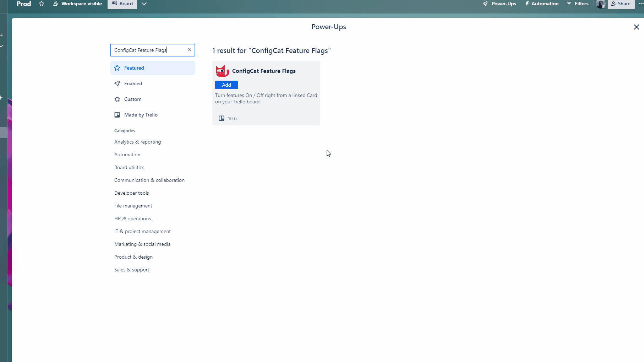Open the board view switcher chevron

[x=144, y=4]
